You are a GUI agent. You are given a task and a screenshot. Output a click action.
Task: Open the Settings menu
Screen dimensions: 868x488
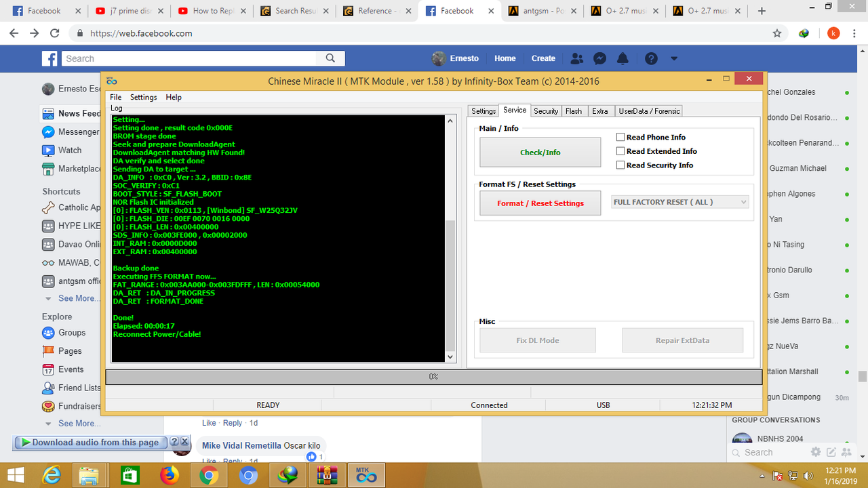(x=144, y=98)
